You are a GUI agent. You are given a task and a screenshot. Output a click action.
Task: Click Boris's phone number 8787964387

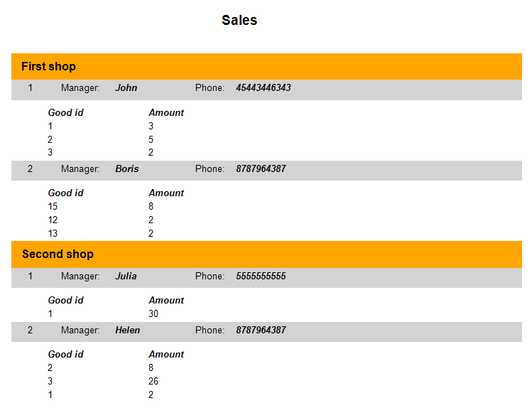(261, 169)
